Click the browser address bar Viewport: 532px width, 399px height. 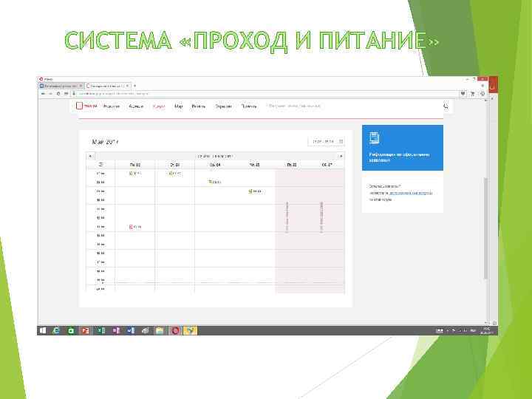266,93
